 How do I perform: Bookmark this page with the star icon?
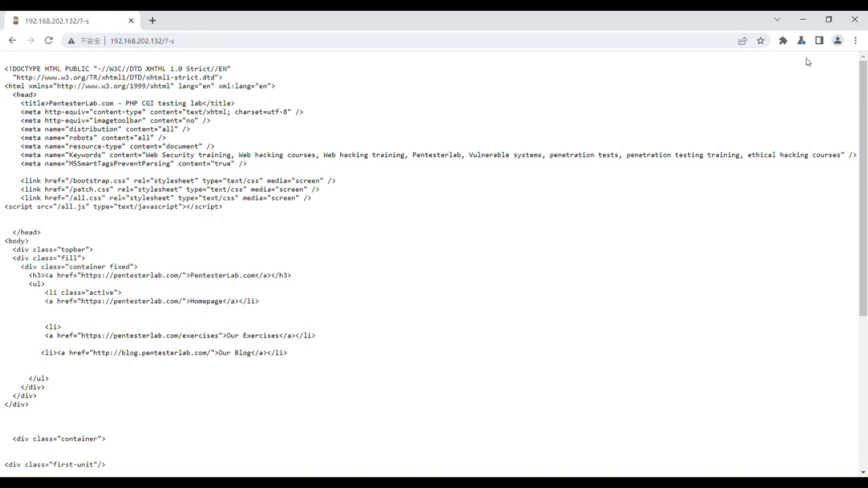pyautogui.click(x=761, y=41)
